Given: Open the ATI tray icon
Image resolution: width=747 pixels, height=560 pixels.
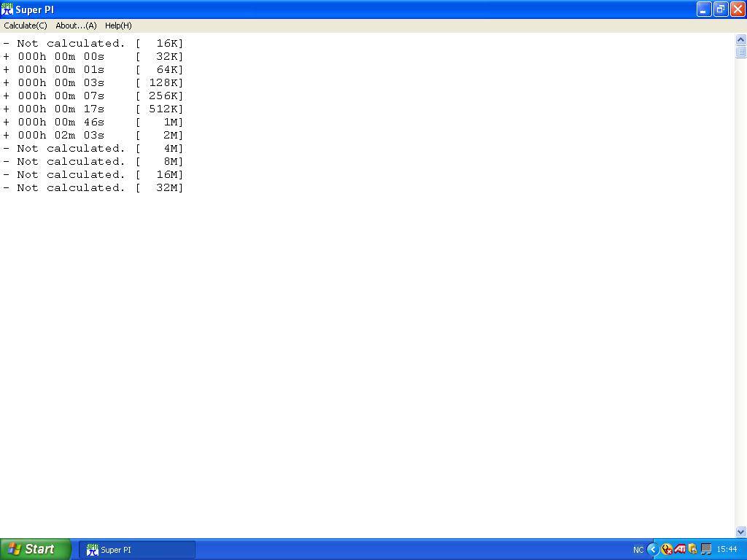Looking at the screenshot, I should tap(680, 550).
